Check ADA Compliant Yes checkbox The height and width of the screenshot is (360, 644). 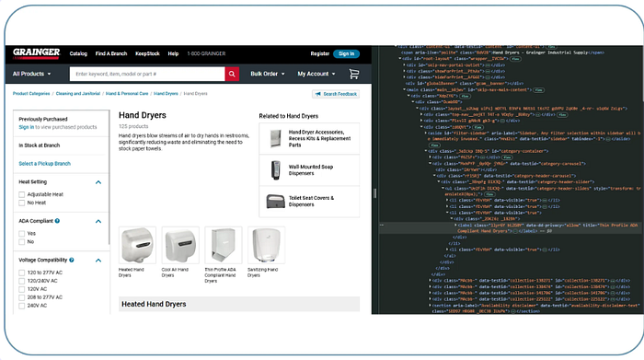point(22,234)
